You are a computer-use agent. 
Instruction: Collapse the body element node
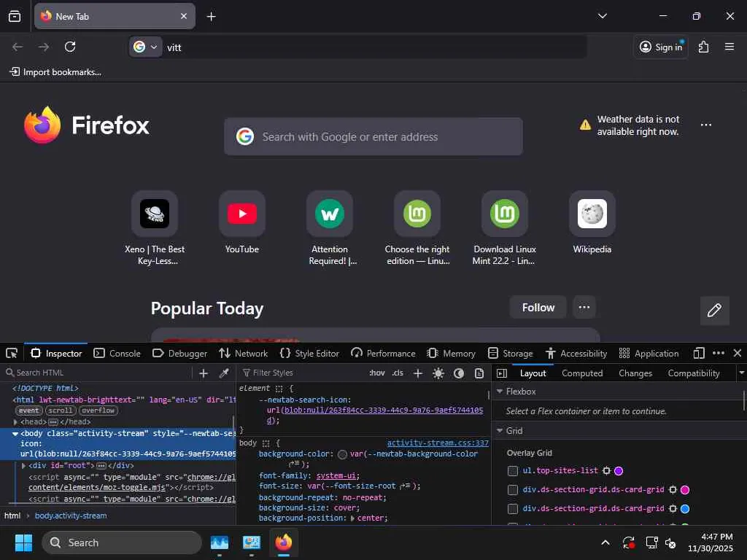(15, 434)
